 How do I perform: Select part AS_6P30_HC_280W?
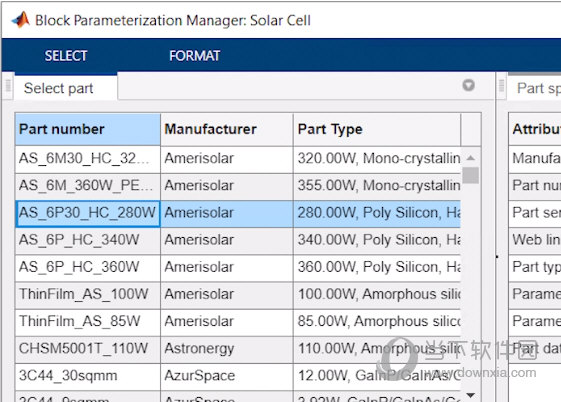(88, 213)
